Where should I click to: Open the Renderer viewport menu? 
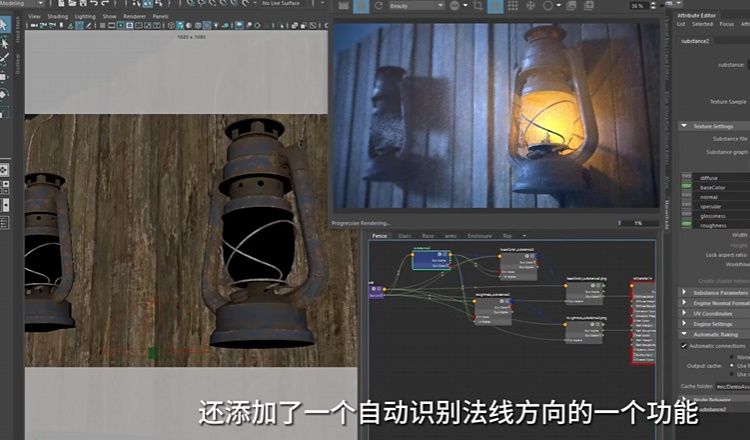tap(133, 17)
